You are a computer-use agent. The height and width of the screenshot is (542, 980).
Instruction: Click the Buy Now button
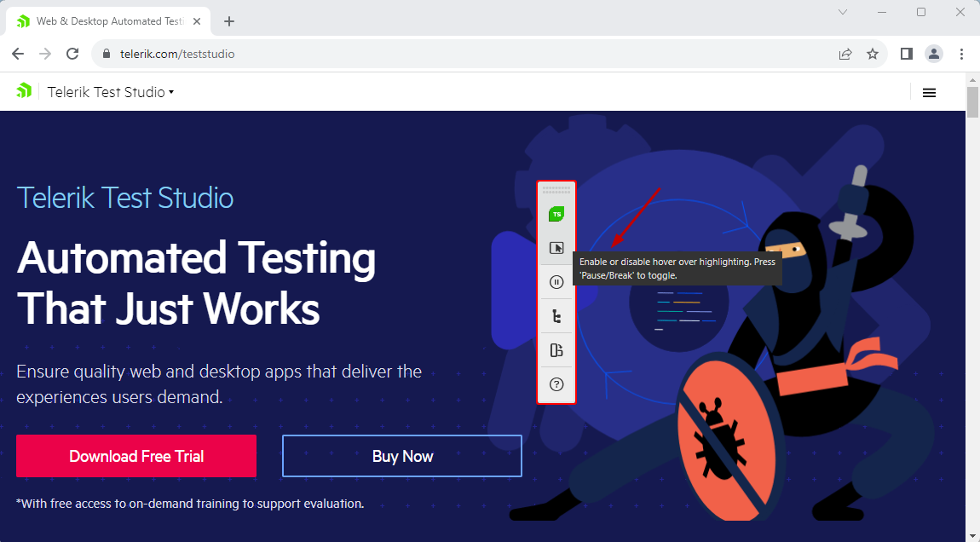point(402,457)
